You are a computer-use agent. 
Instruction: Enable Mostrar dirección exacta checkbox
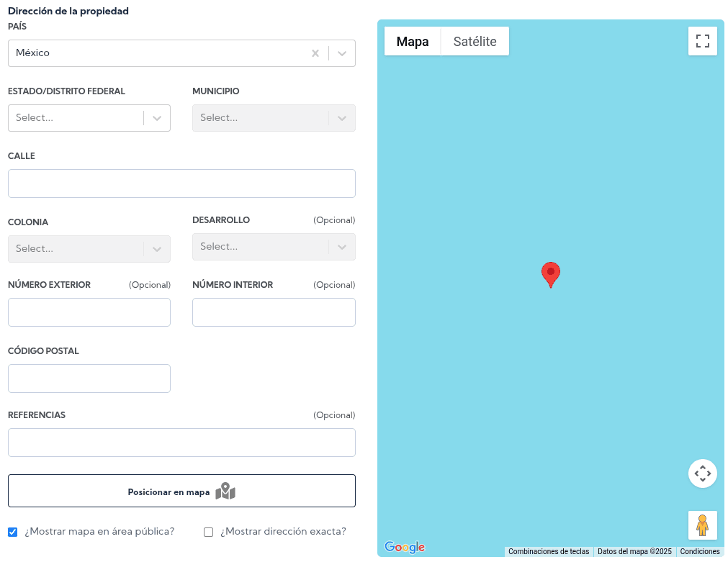pos(209,532)
